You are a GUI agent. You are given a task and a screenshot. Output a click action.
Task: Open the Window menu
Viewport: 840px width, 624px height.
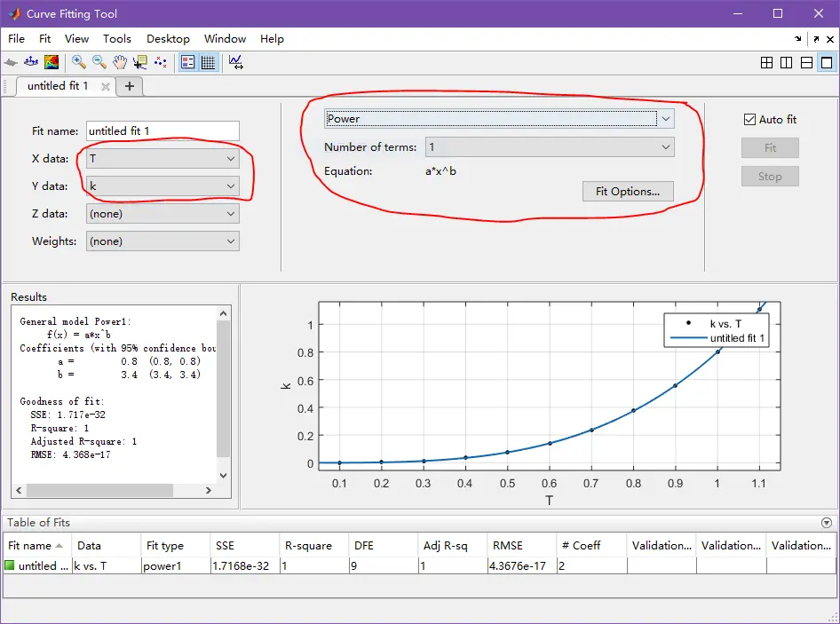click(225, 38)
